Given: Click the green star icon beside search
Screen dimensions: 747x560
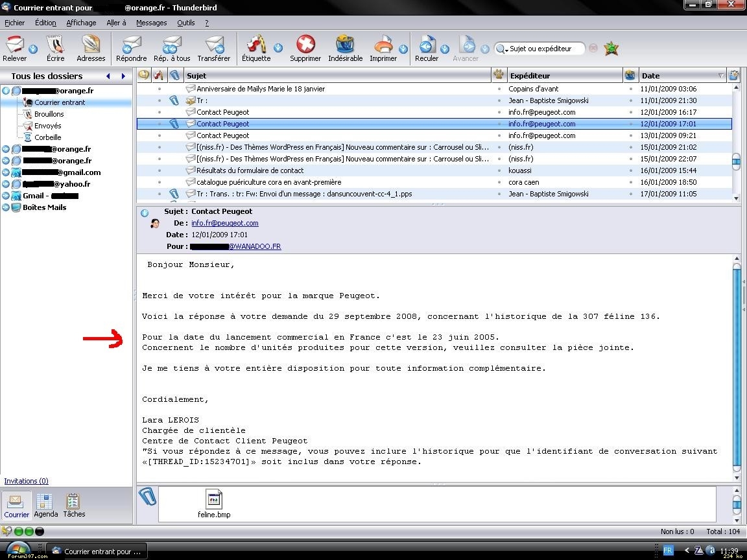Looking at the screenshot, I should click(x=611, y=49).
